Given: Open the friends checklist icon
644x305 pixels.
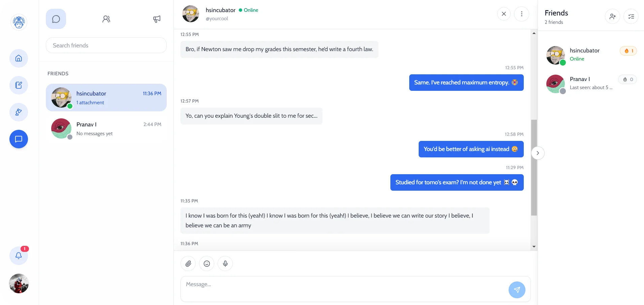Looking at the screenshot, I should 631,16.
